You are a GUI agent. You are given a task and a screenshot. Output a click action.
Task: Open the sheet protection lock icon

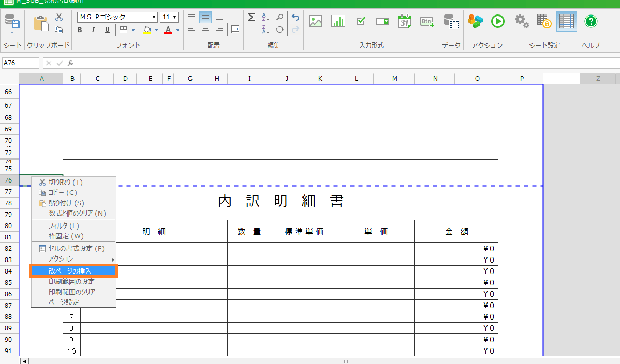click(544, 21)
